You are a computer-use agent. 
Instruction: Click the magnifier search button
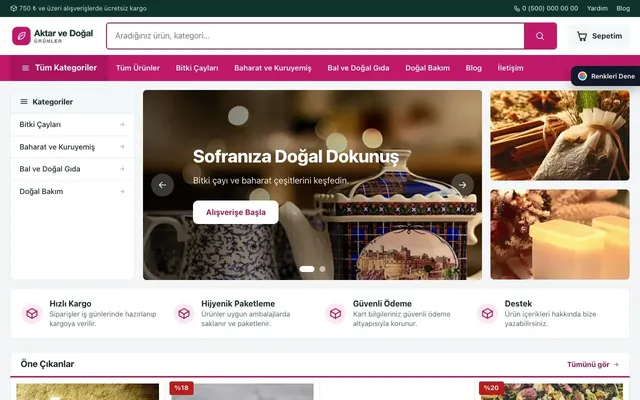[540, 36]
